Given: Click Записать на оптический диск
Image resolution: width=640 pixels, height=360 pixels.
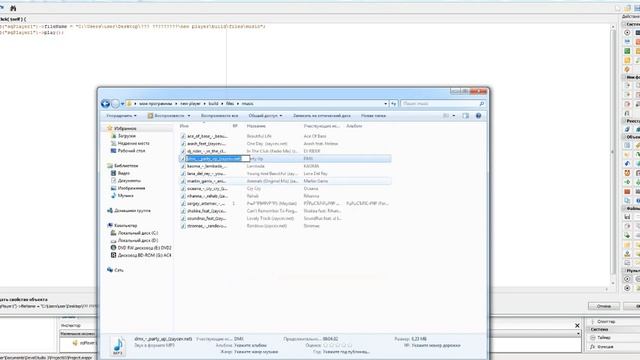Looking at the screenshot, I should (322, 116).
